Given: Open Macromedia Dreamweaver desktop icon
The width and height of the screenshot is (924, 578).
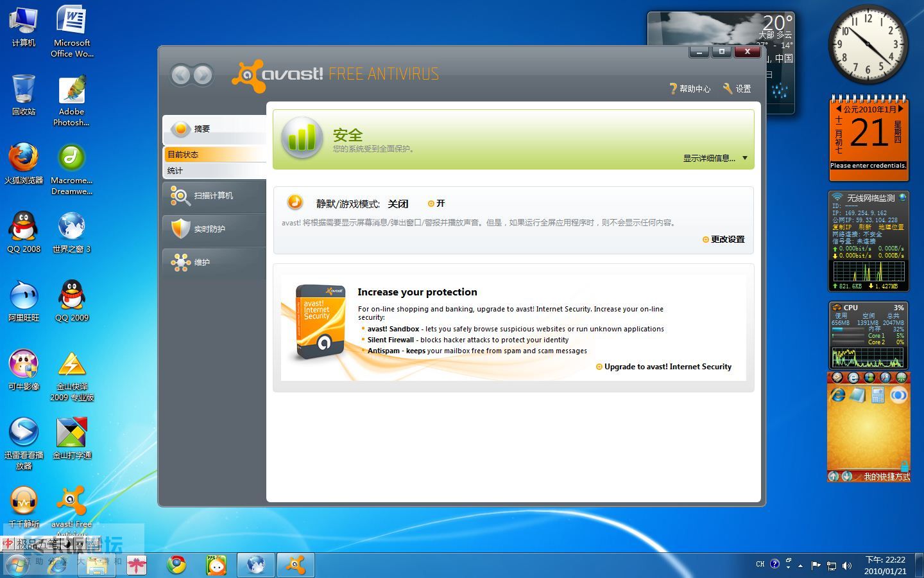Looking at the screenshot, I should pos(72,170).
